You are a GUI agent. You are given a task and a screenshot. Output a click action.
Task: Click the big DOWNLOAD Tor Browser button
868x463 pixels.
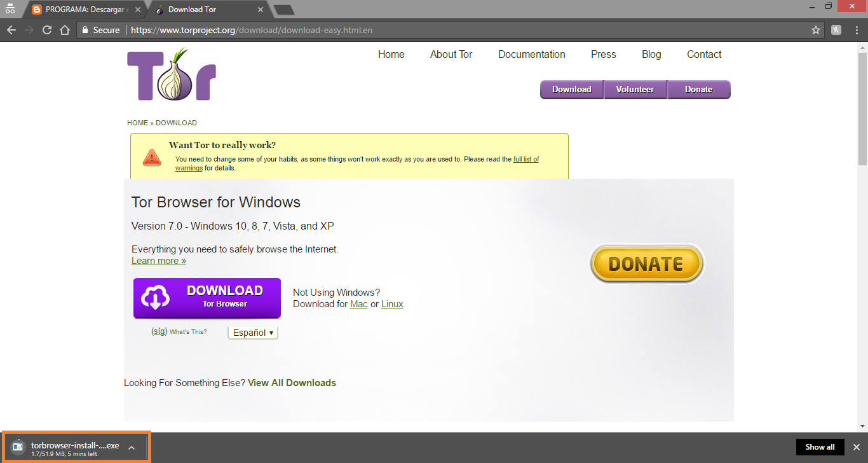(x=207, y=298)
